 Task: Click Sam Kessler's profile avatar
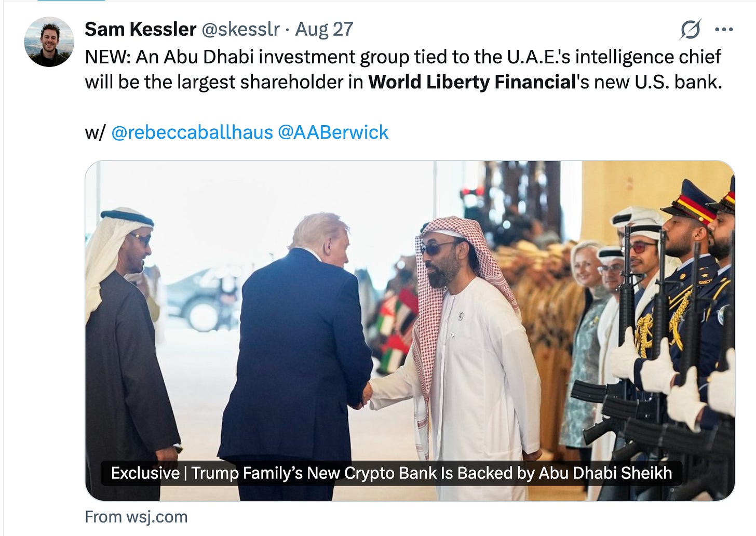click(49, 42)
